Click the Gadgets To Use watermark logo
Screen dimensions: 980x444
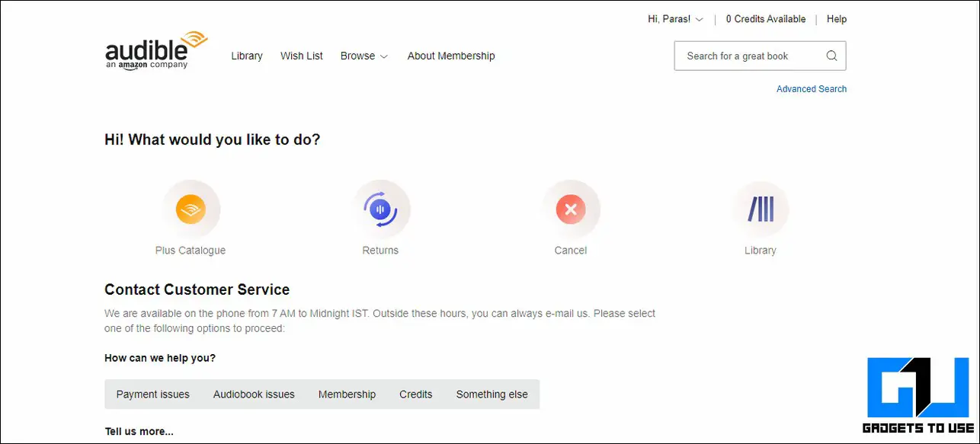coord(918,395)
